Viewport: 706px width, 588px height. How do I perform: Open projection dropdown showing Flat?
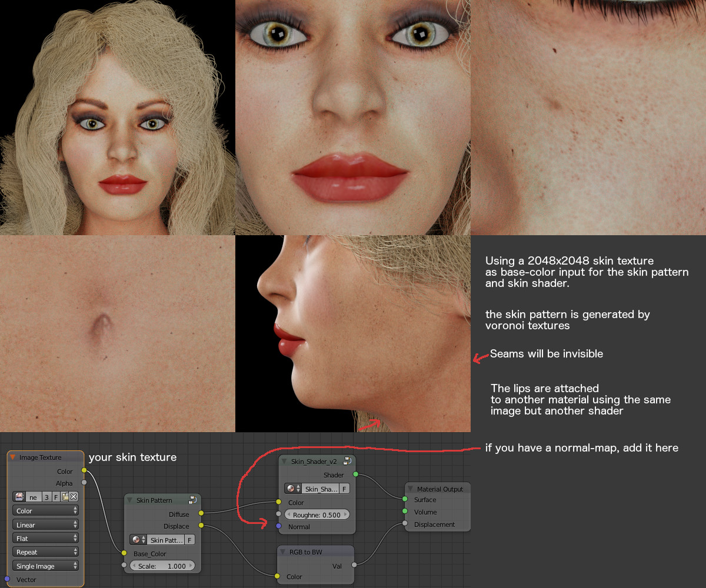(x=45, y=539)
